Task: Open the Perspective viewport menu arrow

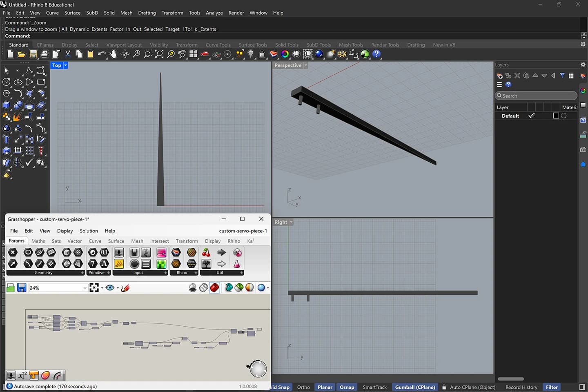Action: click(305, 65)
